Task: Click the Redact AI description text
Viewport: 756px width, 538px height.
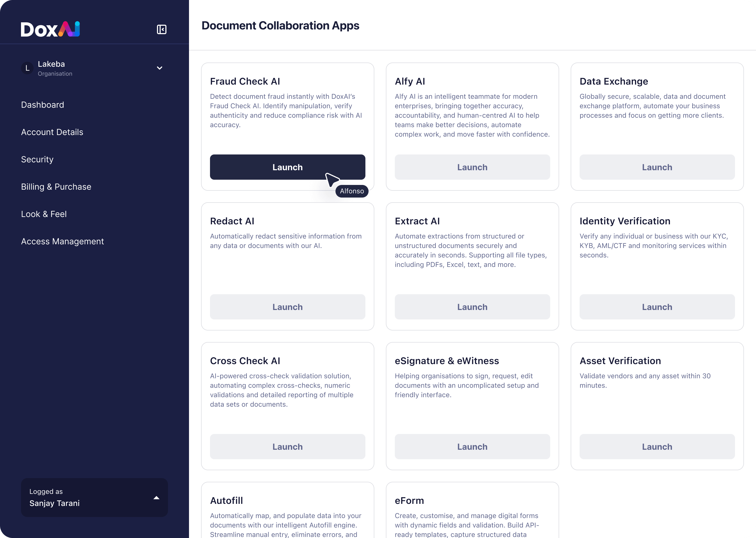Action: tap(286, 241)
